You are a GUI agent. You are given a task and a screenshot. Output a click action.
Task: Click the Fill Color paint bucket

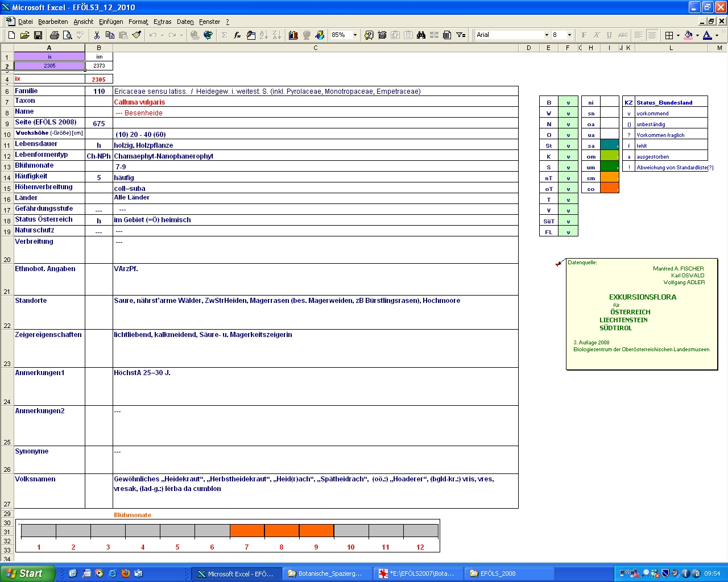click(x=688, y=35)
